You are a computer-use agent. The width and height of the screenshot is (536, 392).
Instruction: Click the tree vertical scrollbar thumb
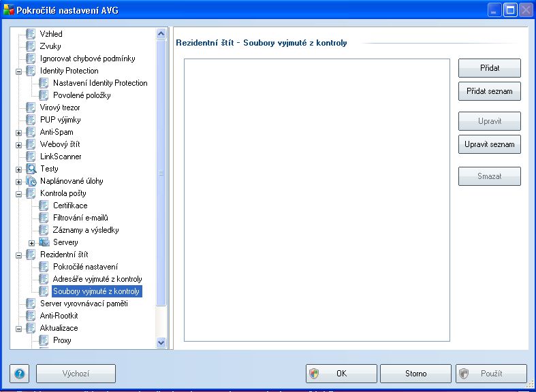click(x=161, y=173)
